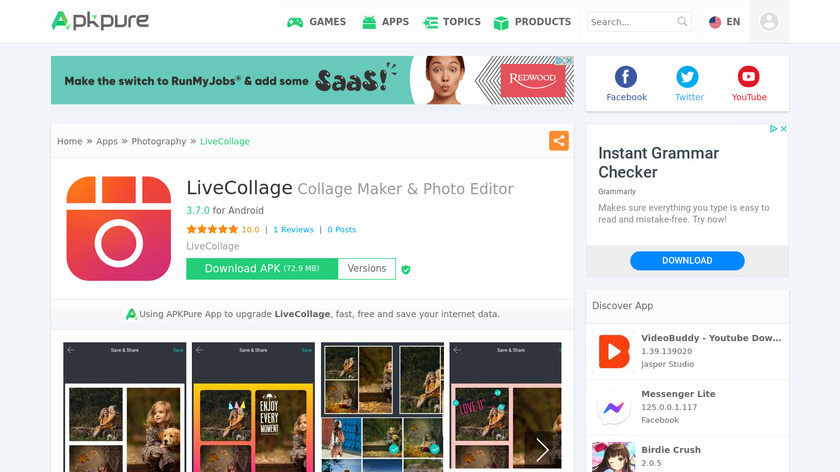Click the Download APK button
The height and width of the screenshot is (472, 840).
pyautogui.click(x=262, y=268)
